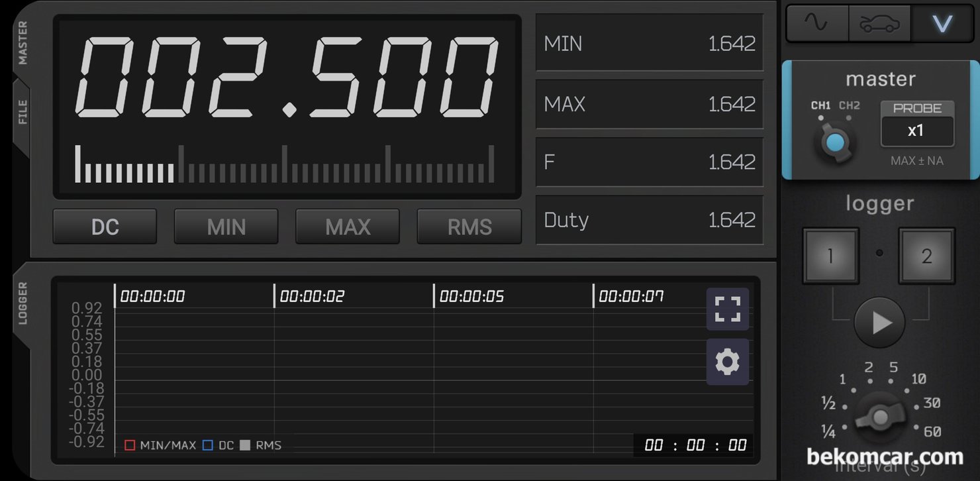Click the 00 : 00 : 00 elapsed timer
The image size is (980, 481).
(x=695, y=445)
